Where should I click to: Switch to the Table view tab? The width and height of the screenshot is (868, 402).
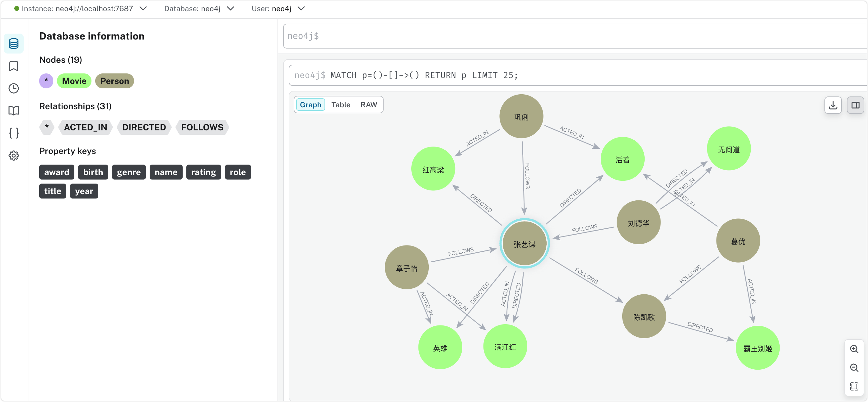[341, 105]
